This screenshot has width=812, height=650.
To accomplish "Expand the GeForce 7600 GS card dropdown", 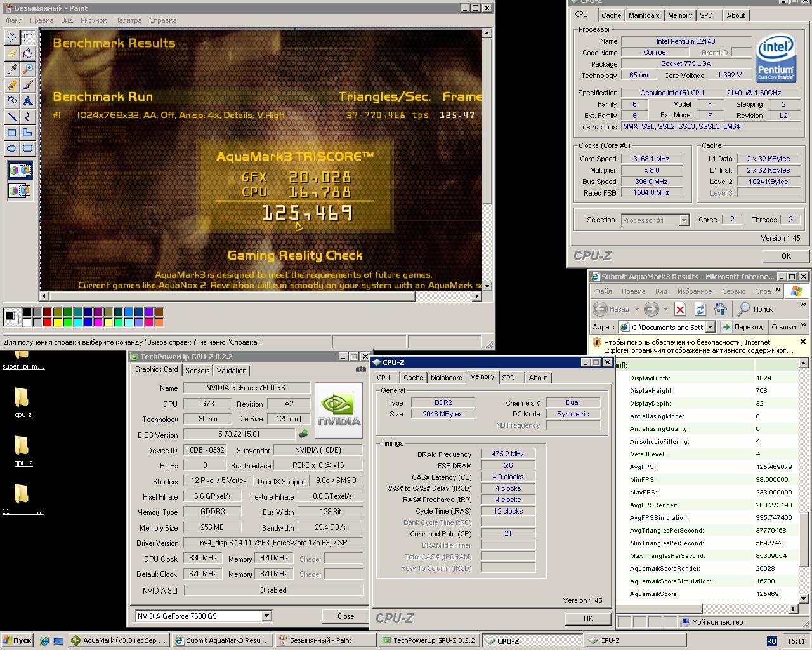I will click(x=266, y=616).
